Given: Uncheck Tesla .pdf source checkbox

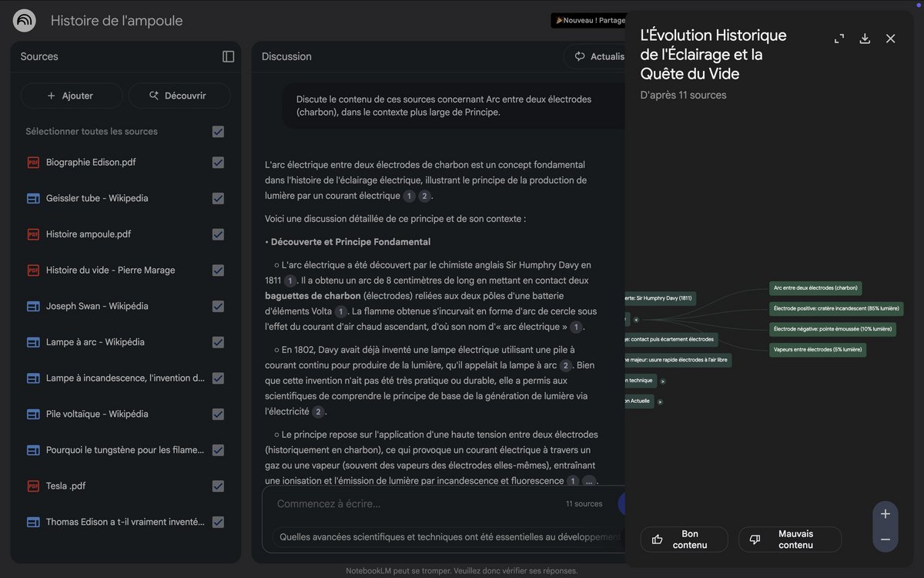Looking at the screenshot, I should (218, 486).
